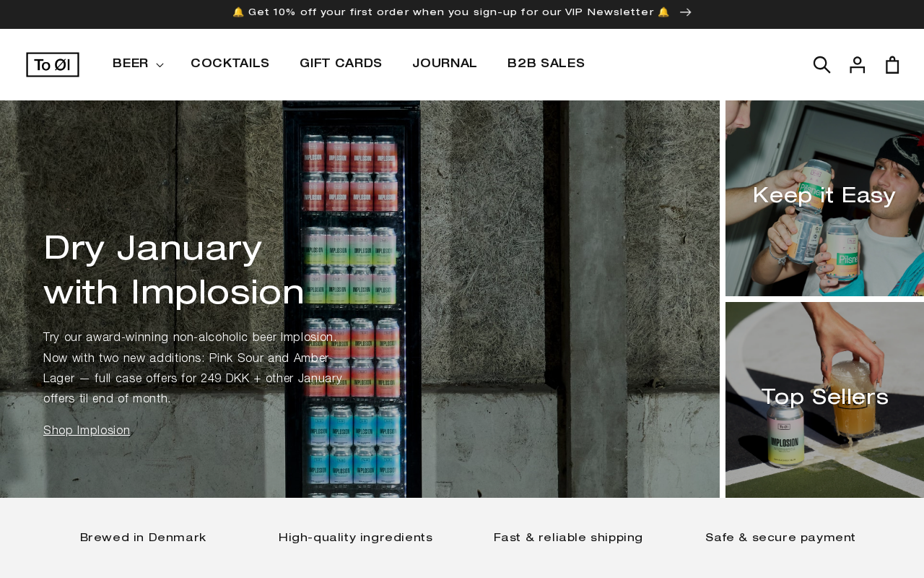The image size is (924, 578).
Task: Expand the Beer menu chevron
Action: click(x=160, y=65)
